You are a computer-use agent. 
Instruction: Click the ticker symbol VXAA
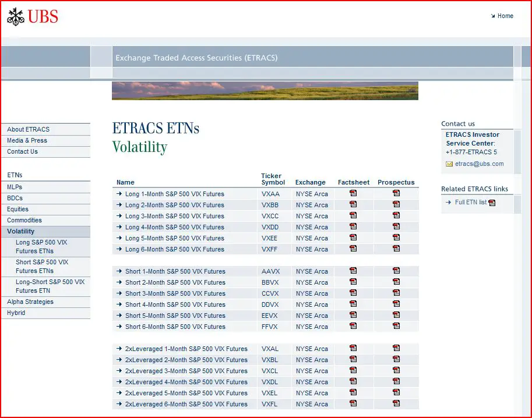point(270,194)
